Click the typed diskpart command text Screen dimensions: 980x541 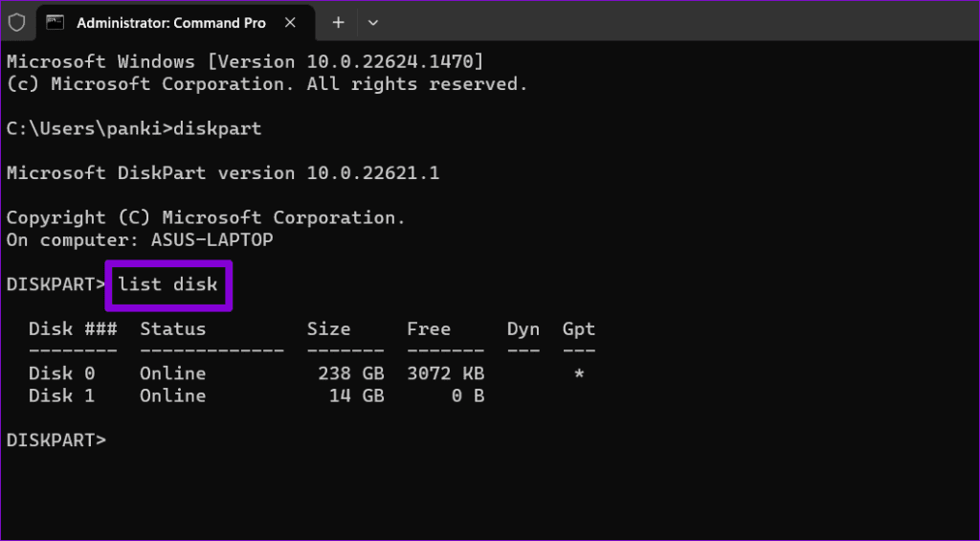(x=217, y=129)
